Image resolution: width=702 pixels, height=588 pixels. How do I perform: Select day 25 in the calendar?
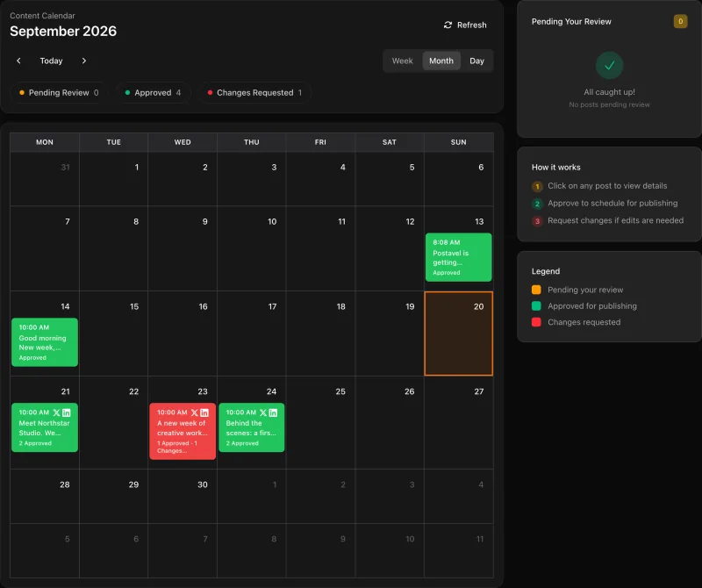click(320, 423)
